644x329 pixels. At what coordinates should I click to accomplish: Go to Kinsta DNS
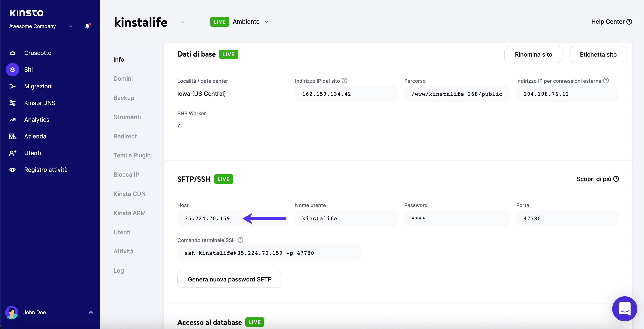[x=40, y=103]
